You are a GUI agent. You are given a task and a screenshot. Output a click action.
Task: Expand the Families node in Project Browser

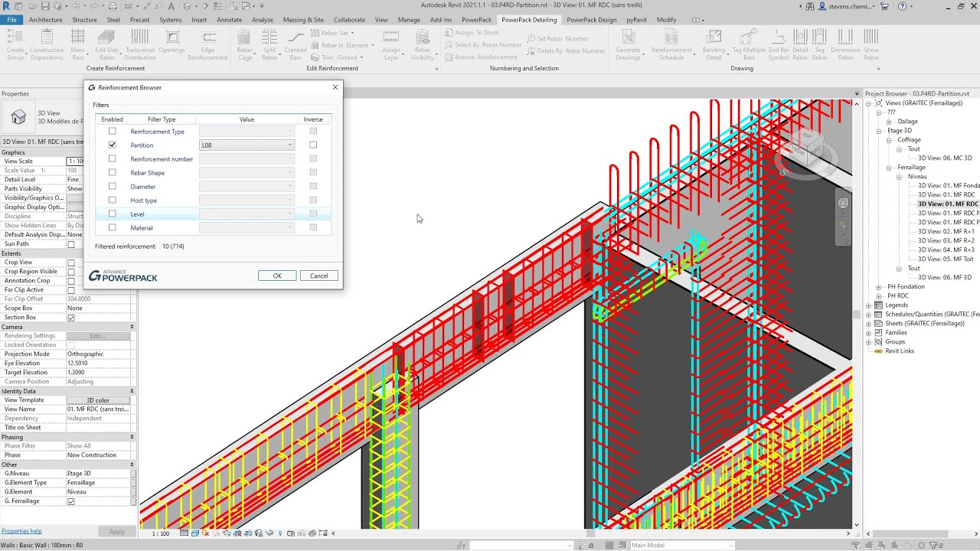click(x=869, y=333)
